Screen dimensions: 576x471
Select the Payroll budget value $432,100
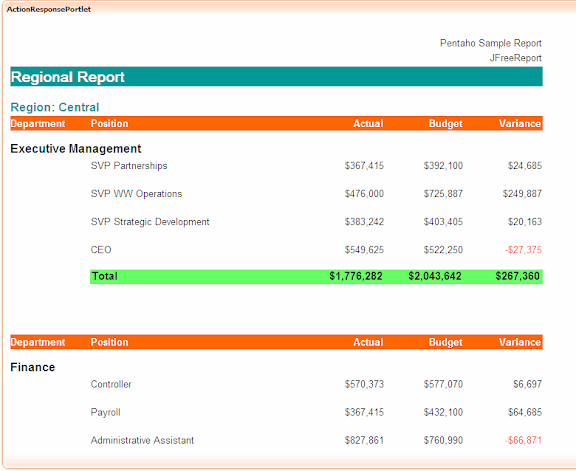443,412
